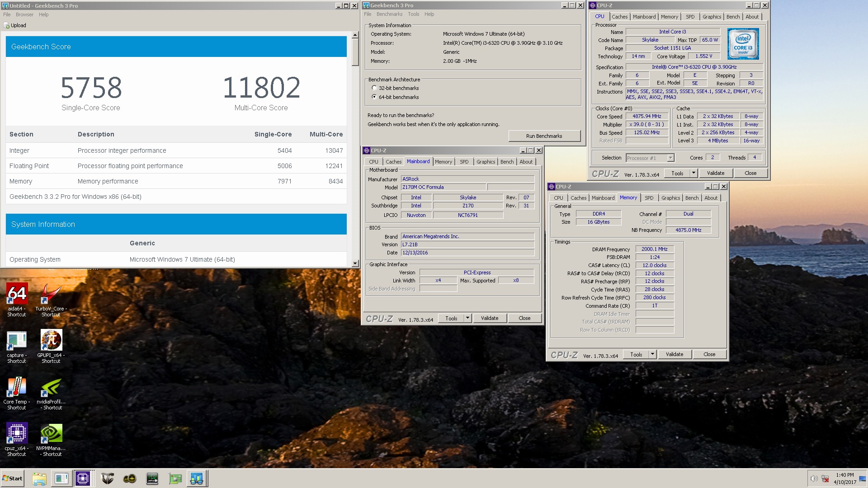Viewport: 868px width, 488px height.
Task: Click the single-core score 5758
Action: (91, 88)
